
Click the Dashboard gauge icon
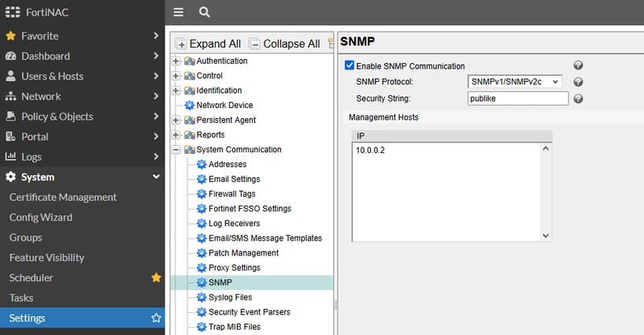[x=11, y=56]
